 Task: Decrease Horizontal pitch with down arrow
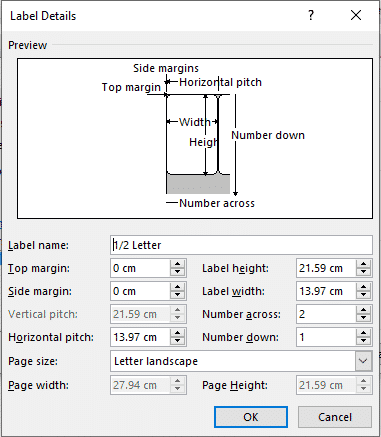177,341
